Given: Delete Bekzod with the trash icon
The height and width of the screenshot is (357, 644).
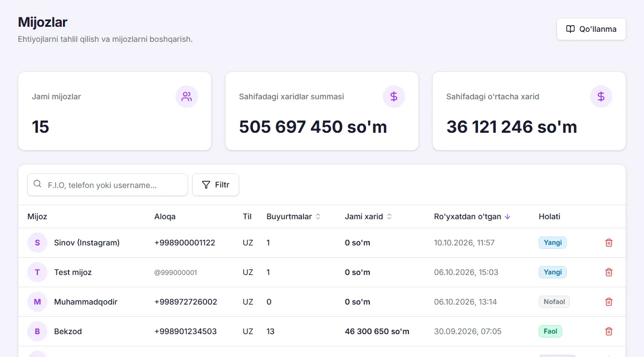Looking at the screenshot, I should click(x=609, y=331).
